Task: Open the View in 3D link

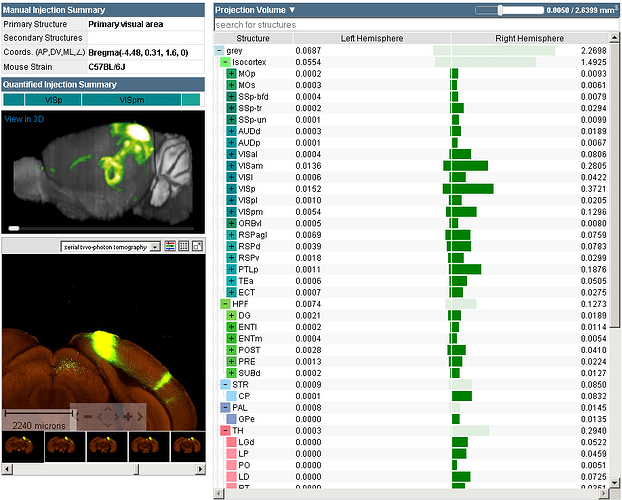Action: (24, 119)
